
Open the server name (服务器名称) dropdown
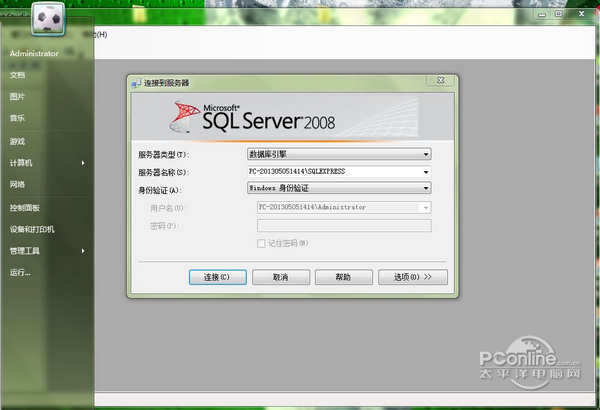426,172
